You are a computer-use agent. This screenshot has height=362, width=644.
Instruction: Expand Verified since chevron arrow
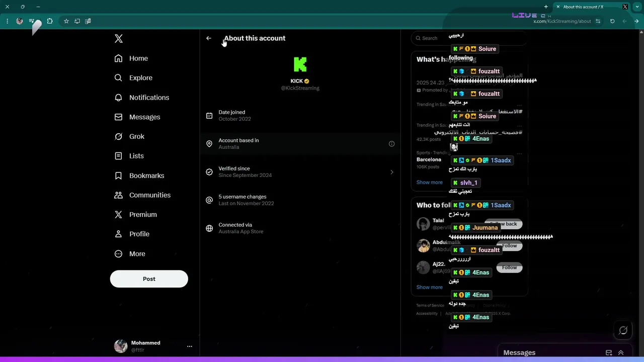coord(392,172)
